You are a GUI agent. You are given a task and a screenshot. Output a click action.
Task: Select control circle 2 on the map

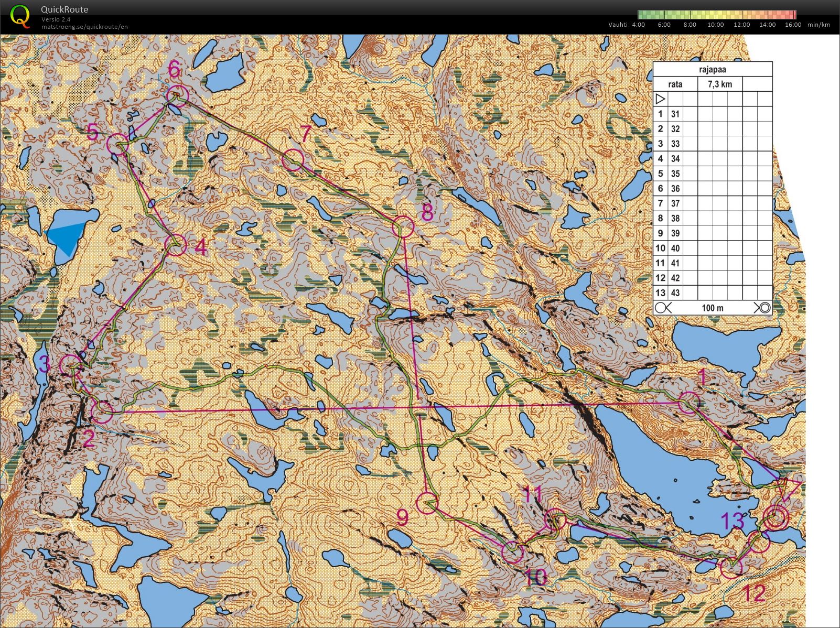(x=102, y=412)
